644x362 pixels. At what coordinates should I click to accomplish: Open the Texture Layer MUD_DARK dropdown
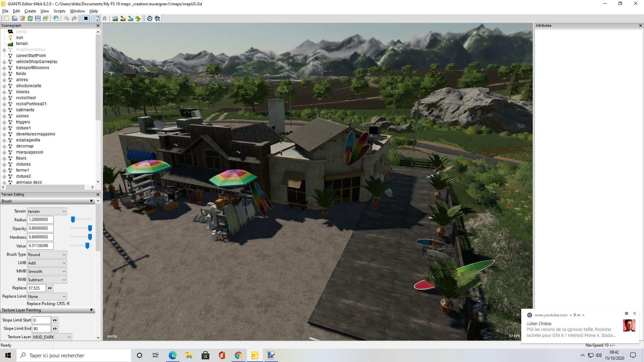52,337
